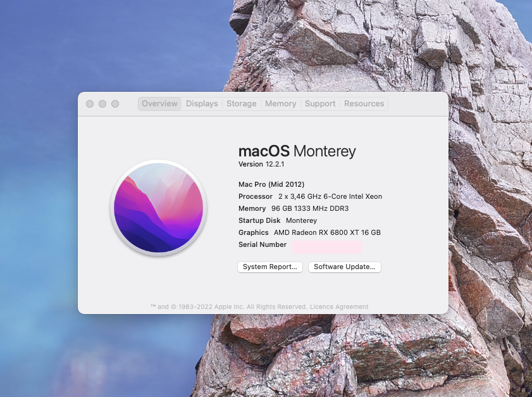Click the Serial Number label

tap(263, 244)
